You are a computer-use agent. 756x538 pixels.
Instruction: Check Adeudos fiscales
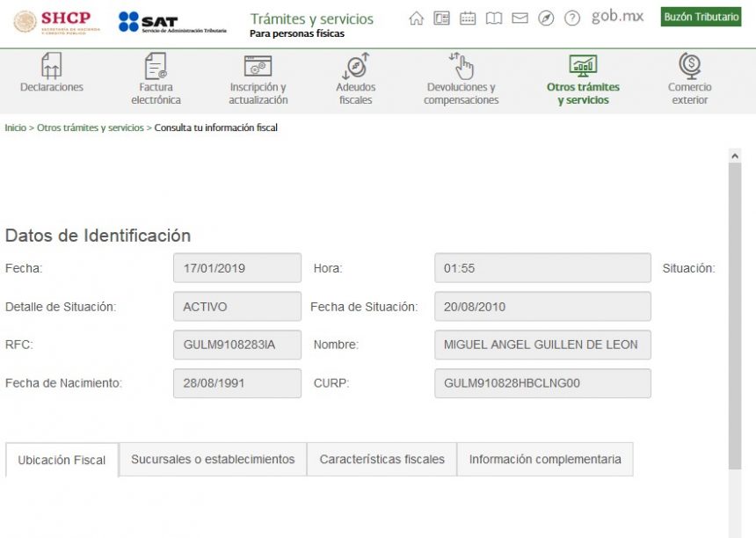(x=355, y=81)
